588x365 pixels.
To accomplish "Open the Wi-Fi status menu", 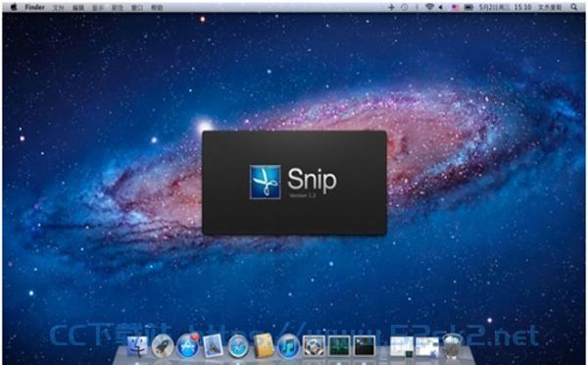I will 429,7.
